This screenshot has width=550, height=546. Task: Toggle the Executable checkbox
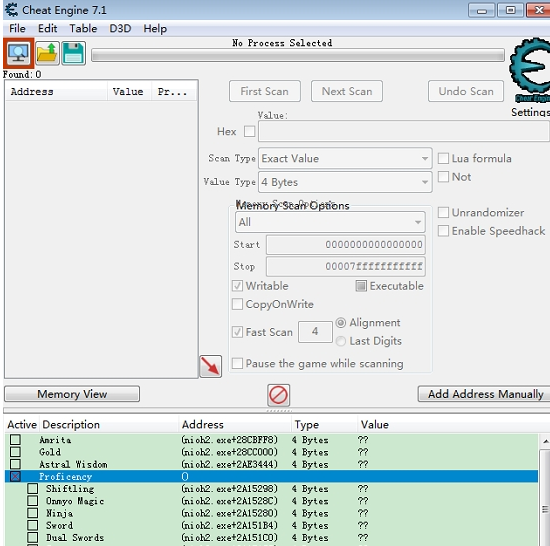tap(361, 286)
